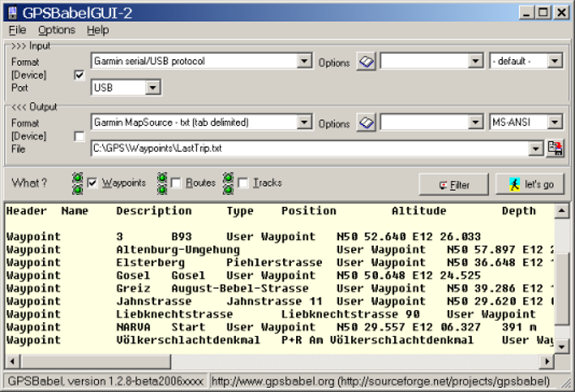Click the let's go button

tap(530, 184)
